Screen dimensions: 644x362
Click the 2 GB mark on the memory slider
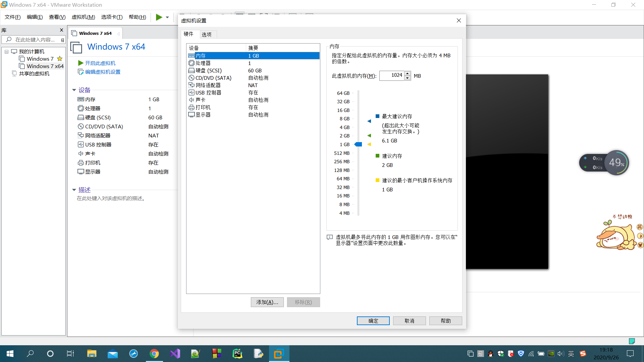click(x=358, y=136)
